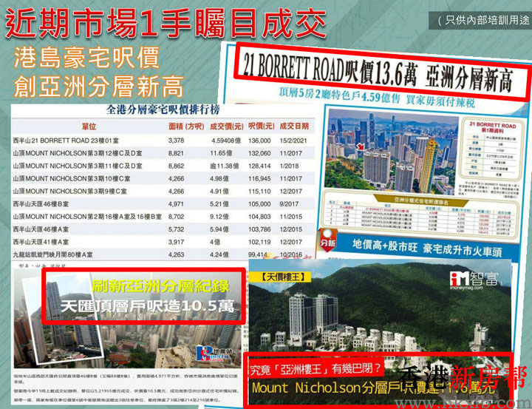Select row MOUNT NICHOLSON第2期16樓A室及16樓B室
The width and height of the screenshot is (532, 409).
coord(163,217)
